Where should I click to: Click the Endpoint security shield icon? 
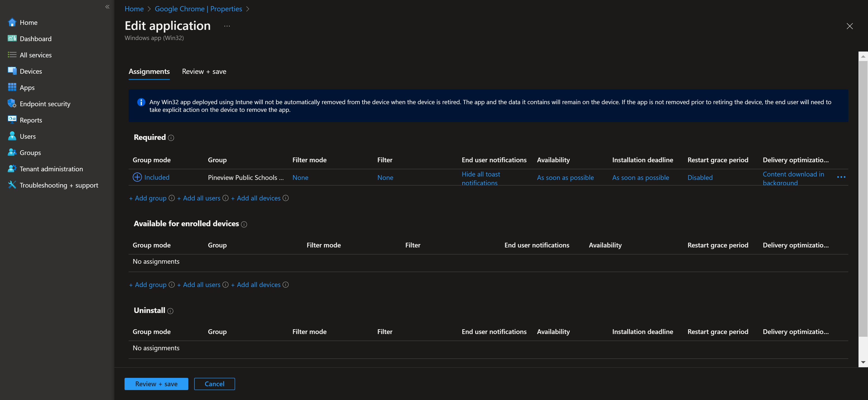[x=12, y=104]
